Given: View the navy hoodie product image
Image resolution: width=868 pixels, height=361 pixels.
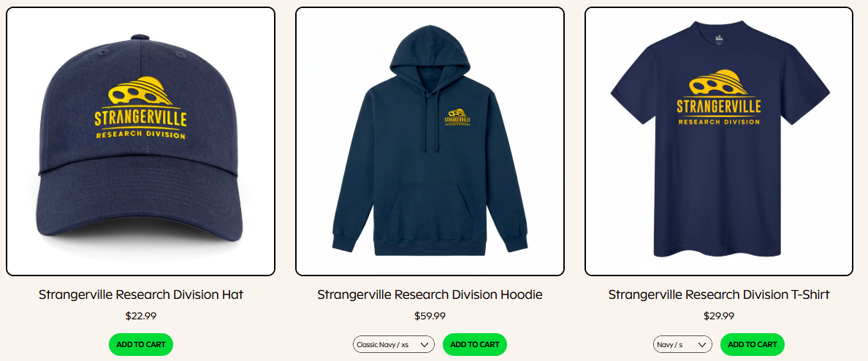Looking at the screenshot, I should 430,141.
